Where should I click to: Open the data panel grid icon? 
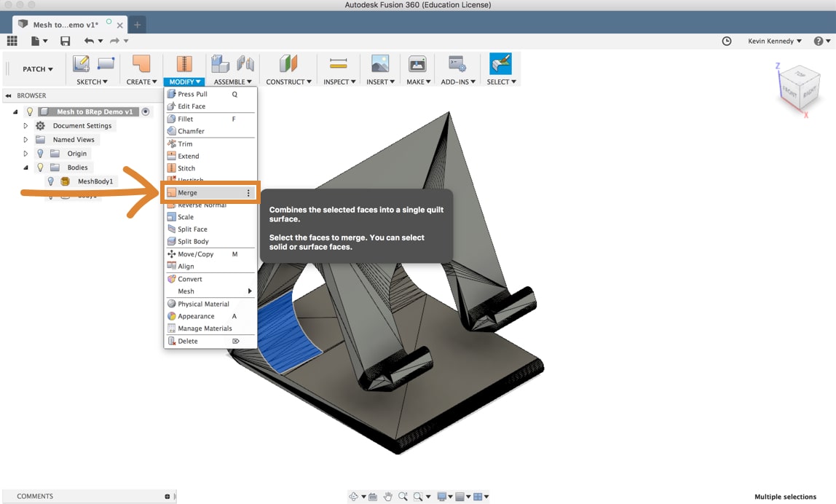(x=12, y=41)
